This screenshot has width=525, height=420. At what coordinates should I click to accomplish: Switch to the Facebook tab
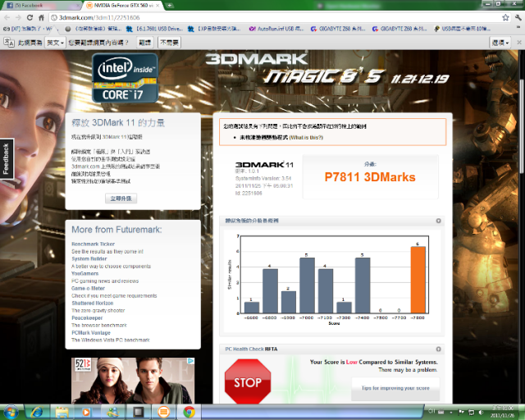40,6
